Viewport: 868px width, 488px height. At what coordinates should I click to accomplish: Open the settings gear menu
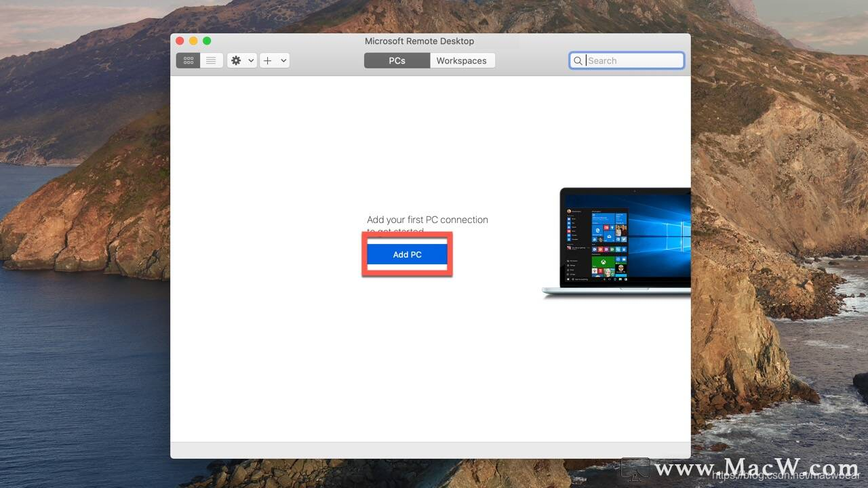[241, 60]
